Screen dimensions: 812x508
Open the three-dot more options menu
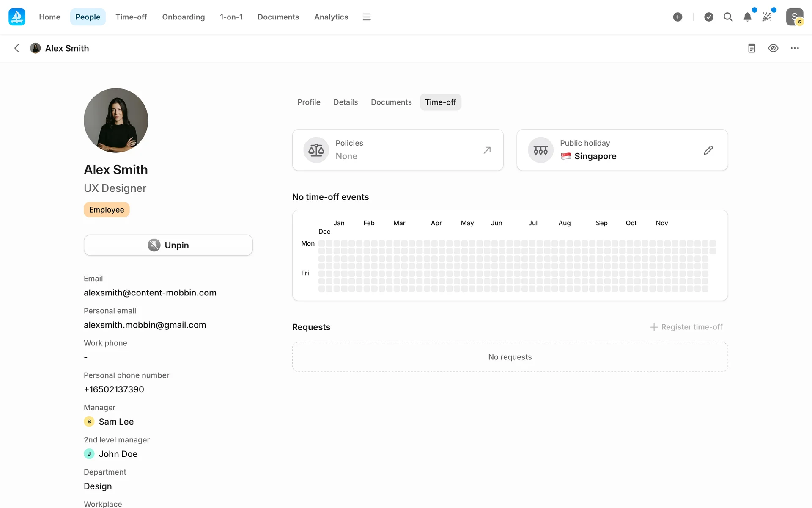[795, 48]
